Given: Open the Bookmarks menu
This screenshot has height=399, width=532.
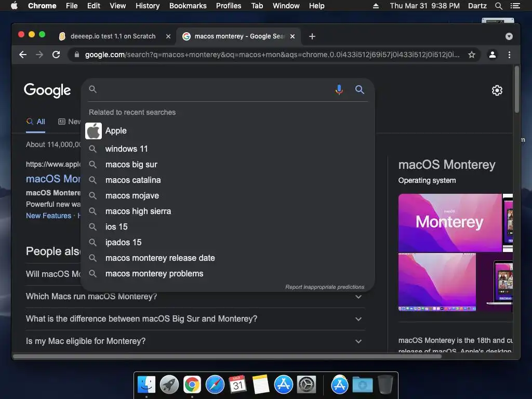Looking at the screenshot, I should (x=188, y=6).
